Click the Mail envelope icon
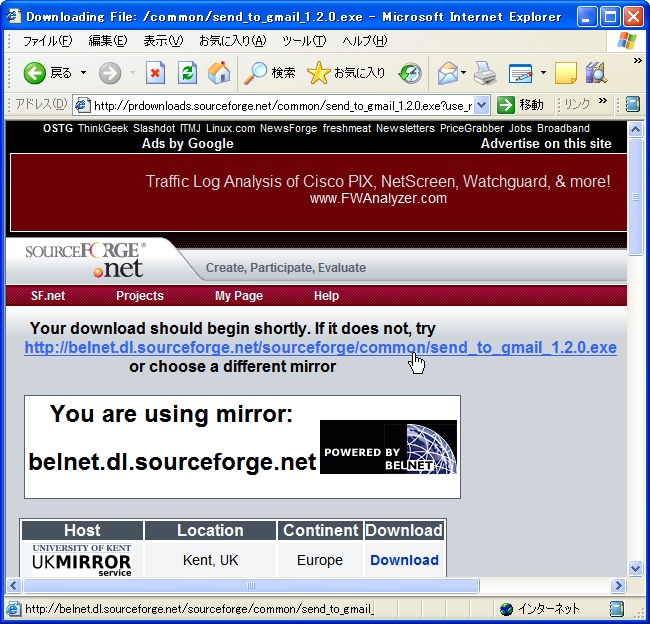650x624 pixels. click(x=448, y=73)
